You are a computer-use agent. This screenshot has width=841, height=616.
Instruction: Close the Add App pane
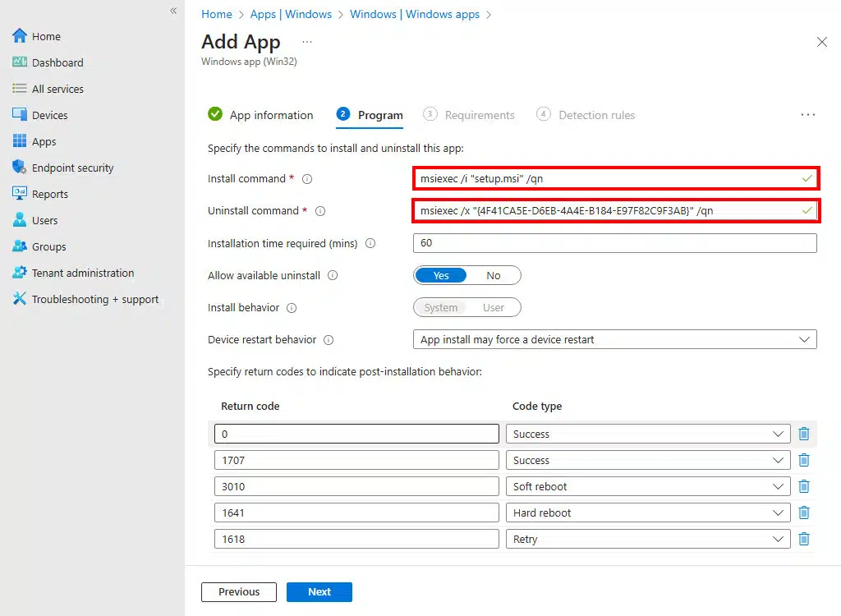click(x=821, y=42)
